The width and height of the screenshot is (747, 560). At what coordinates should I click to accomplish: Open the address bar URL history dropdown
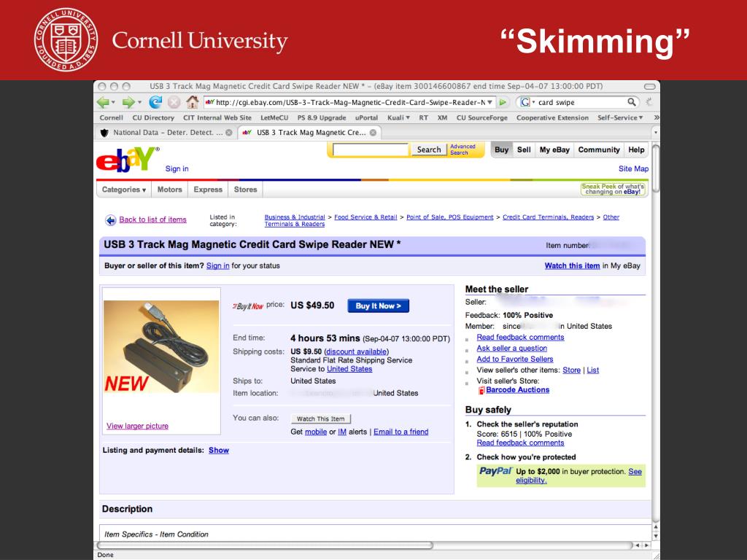tap(489, 102)
